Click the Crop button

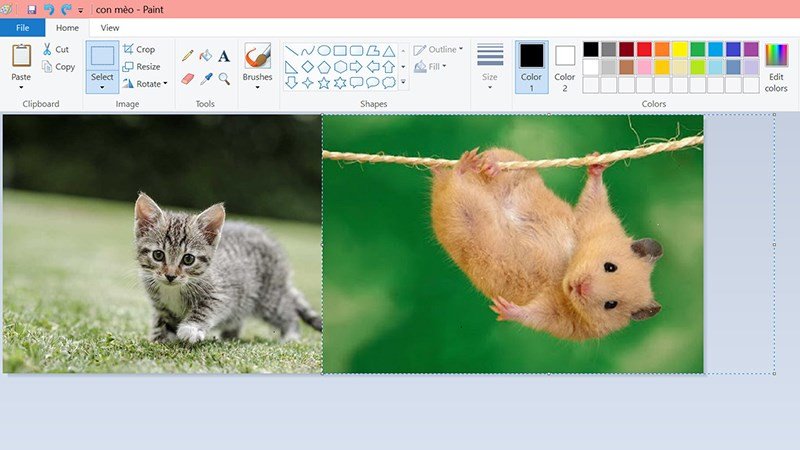[139, 49]
